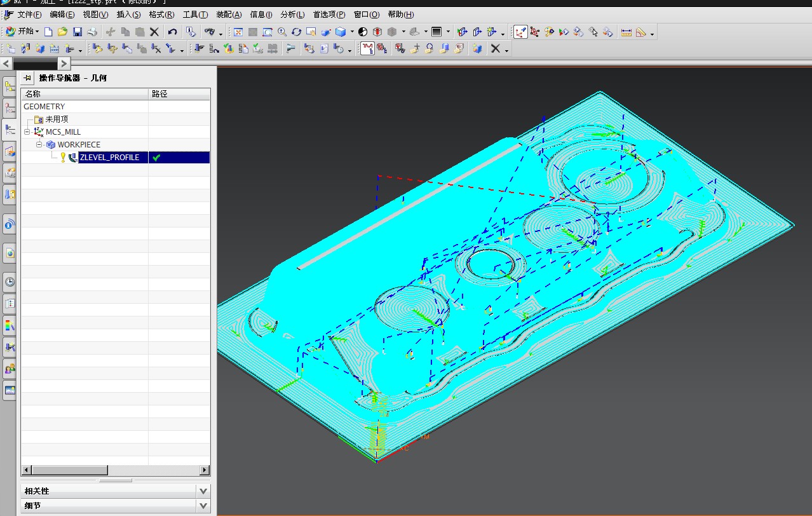The image size is (812, 516).
Task: Open dropdown arrow next to shaded cube icon
Action: point(351,32)
